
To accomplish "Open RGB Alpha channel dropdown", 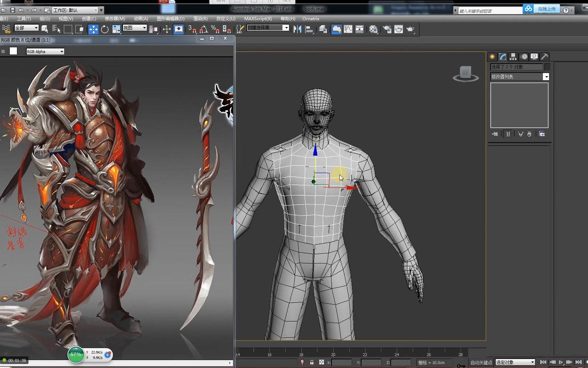I will click(x=45, y=52).
